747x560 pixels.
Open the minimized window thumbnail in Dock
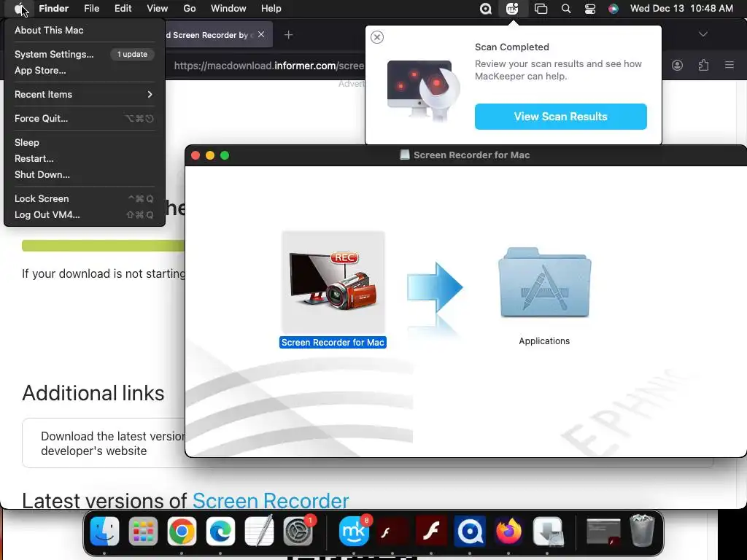tap(603, 531)
